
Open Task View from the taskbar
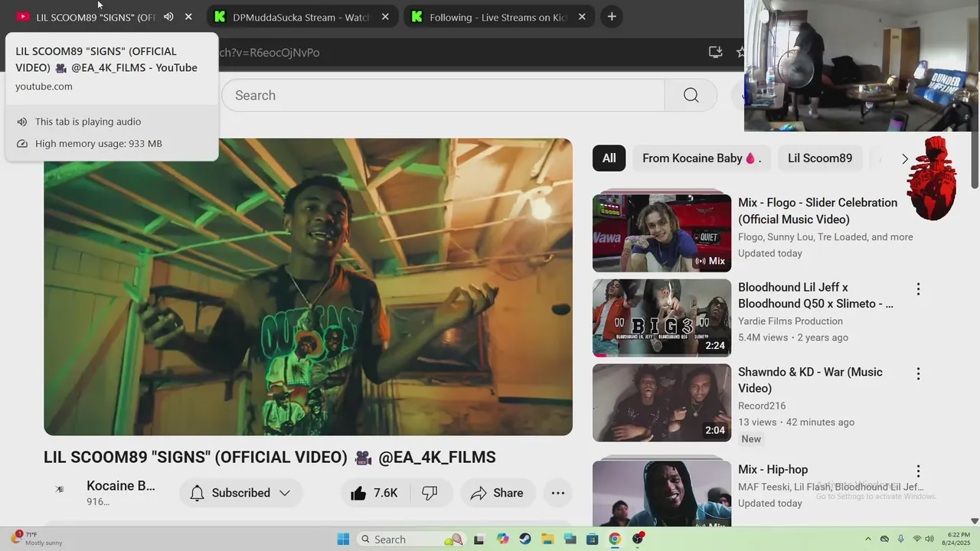click(x=479, y=539)
